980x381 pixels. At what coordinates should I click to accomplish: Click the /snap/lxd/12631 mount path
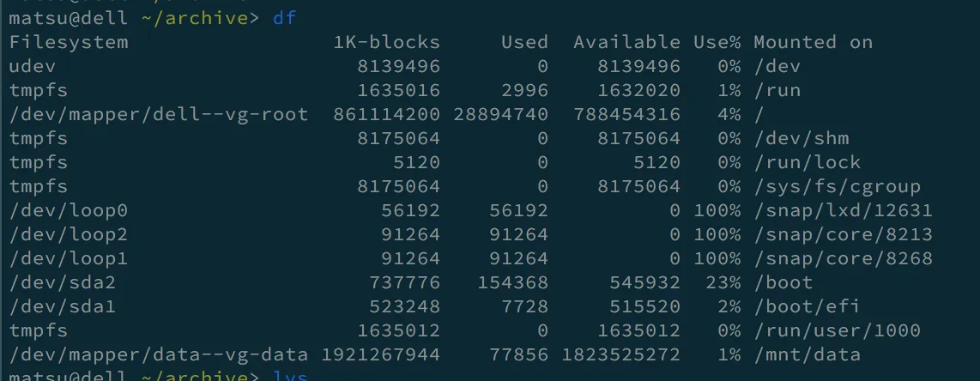pyautogui.click(x=843, y=210)
